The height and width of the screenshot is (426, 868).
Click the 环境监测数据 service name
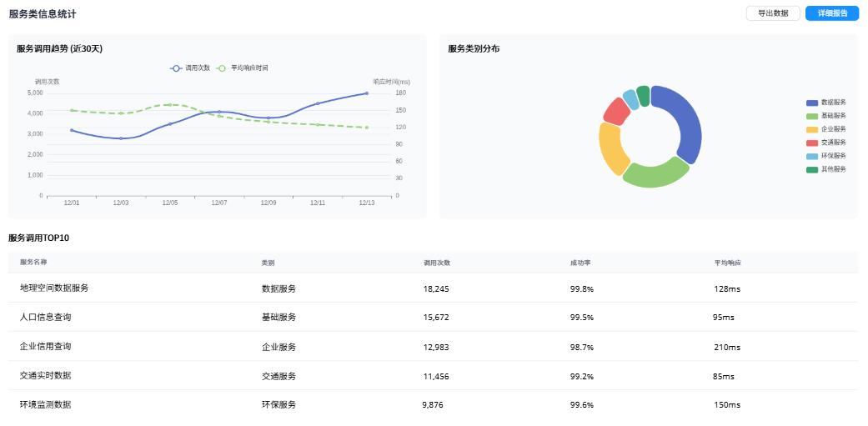coord(45,404)
